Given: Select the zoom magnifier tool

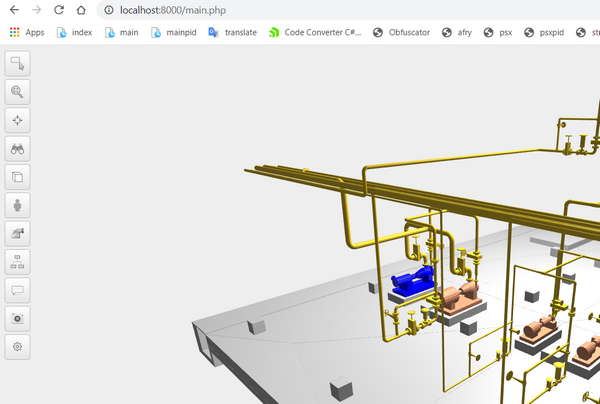Looking at the screenshot, I should point(17,92).
